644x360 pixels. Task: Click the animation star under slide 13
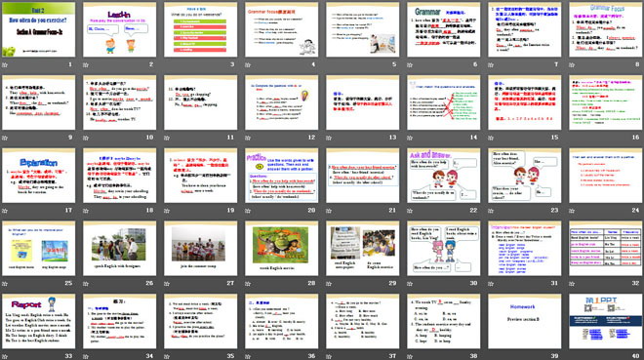[329, 138]
